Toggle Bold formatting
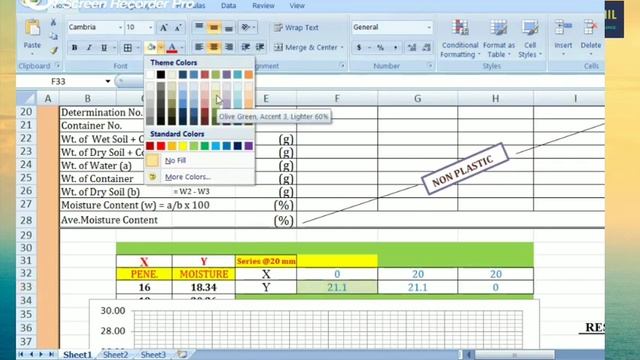The image size is (640, 360). (74, 48)
